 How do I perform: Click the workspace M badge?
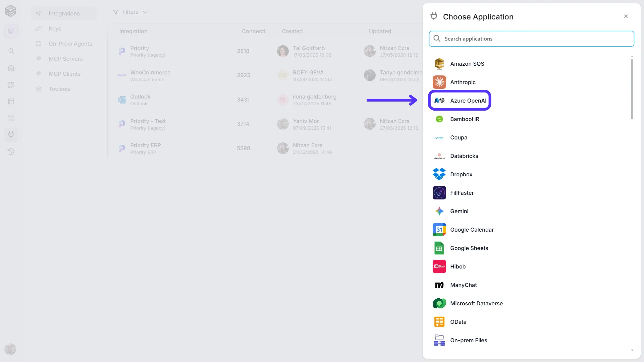pos(11,31)
